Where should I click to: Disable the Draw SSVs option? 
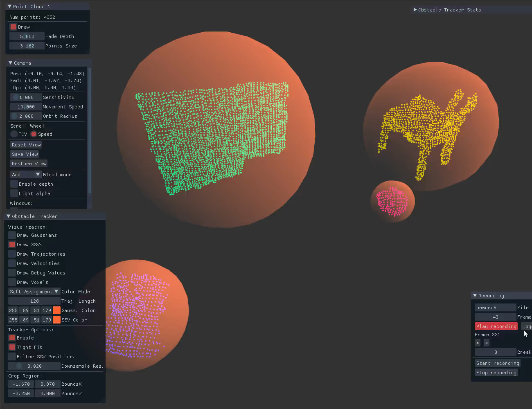tap(11, 244)
